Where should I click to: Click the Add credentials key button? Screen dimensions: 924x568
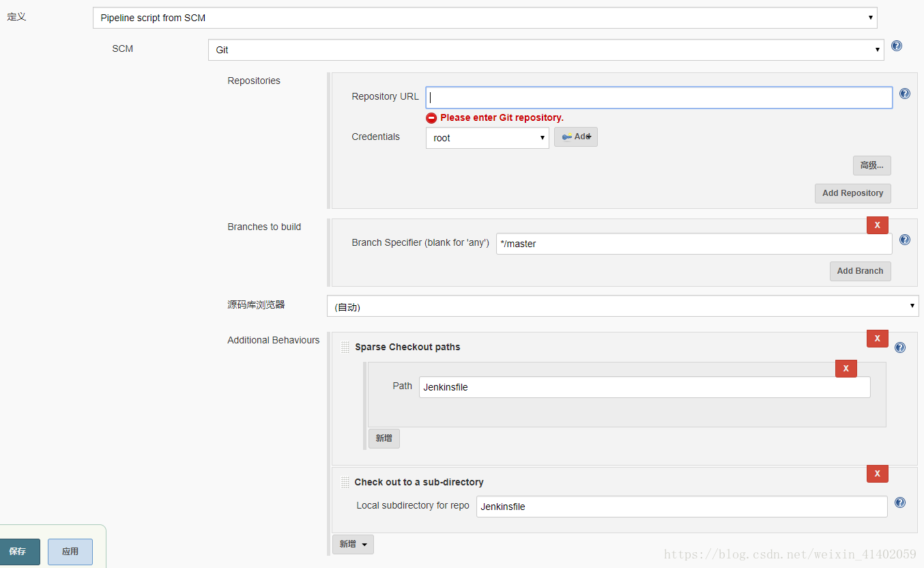(x=575, y=137)
